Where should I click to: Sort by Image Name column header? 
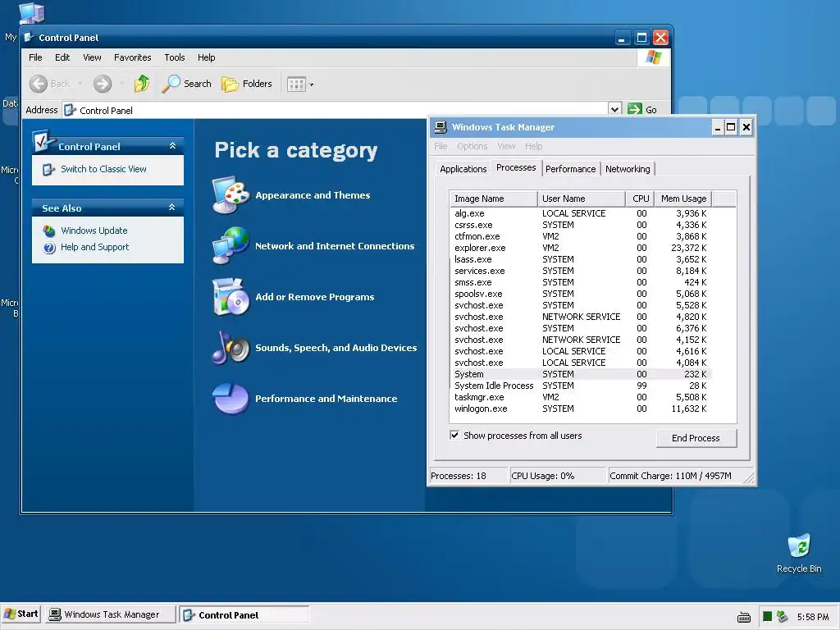pyautogui.click(x=493, y=199)
